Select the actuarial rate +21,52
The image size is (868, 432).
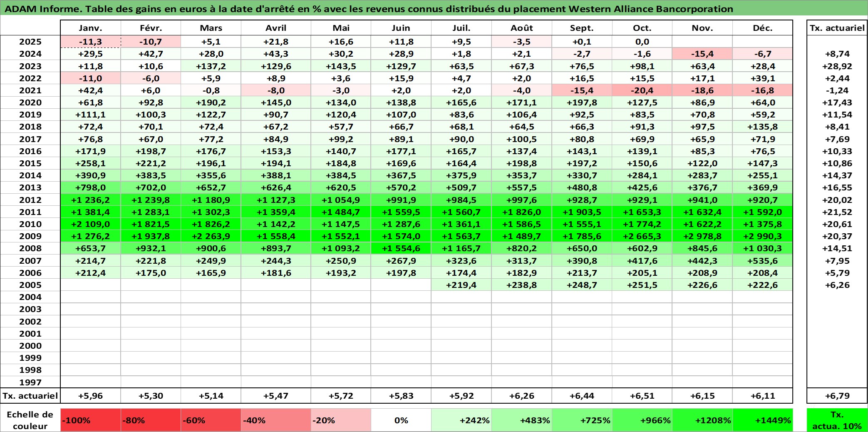tap(837, 212)
